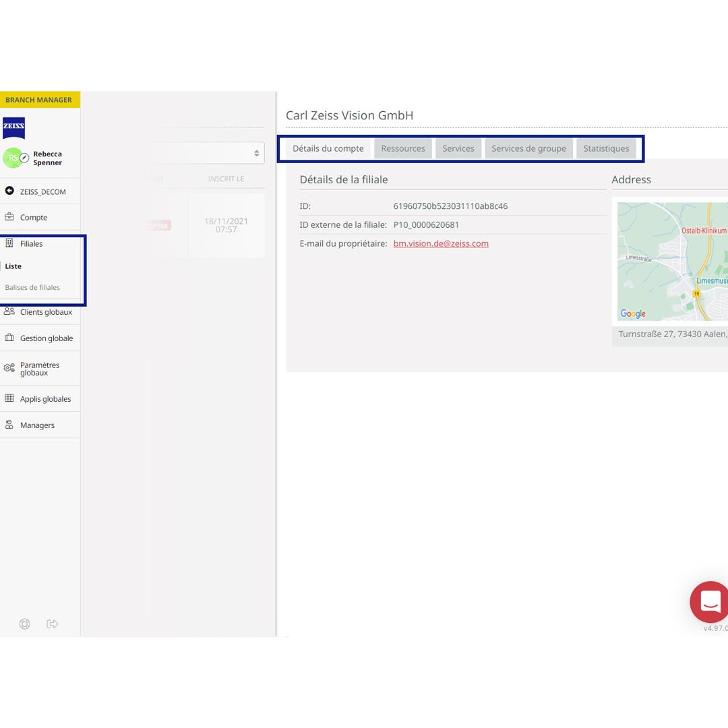Click the Managers person icon
The height and width of the screenshot is (728, 728).
point(9,425)
